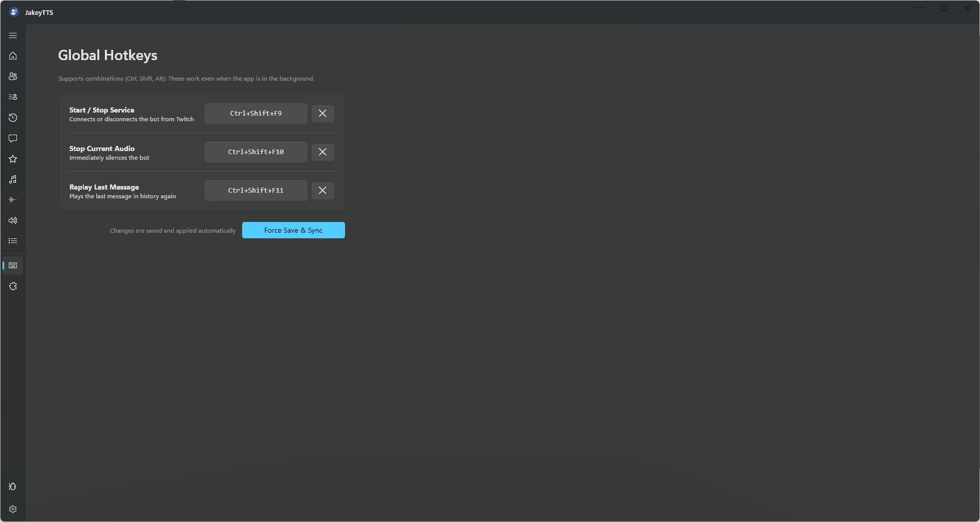Open the star favorites sidebar icon
Viewport: 980px width, 522px height.
click(x=13, y=159)
